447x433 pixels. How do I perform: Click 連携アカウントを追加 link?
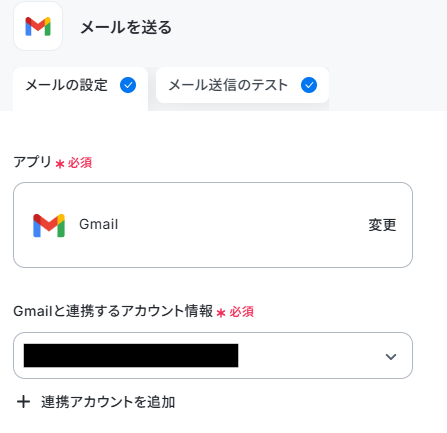point(108,402)
